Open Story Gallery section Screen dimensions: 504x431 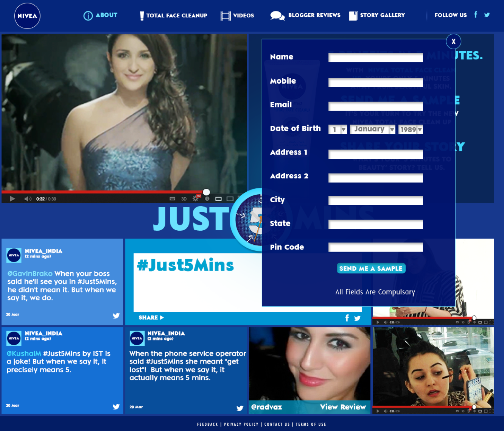pyautogui.click(x=377, y=16)
